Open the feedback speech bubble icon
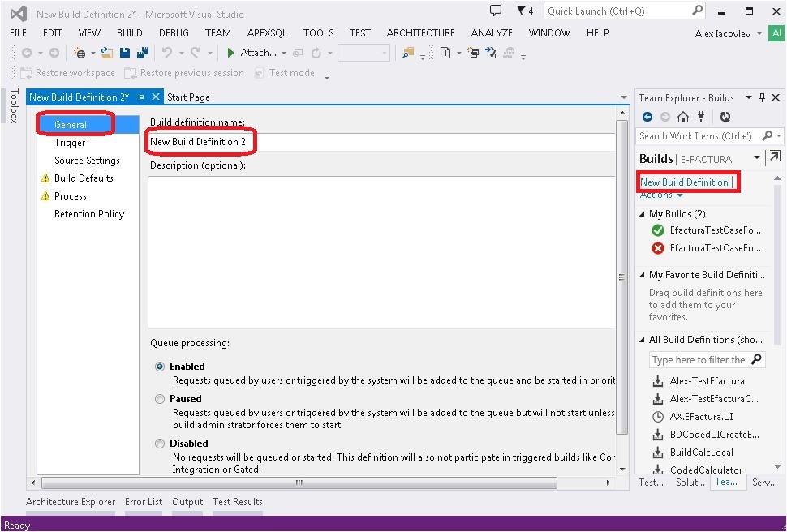 [x=496, y=11]
